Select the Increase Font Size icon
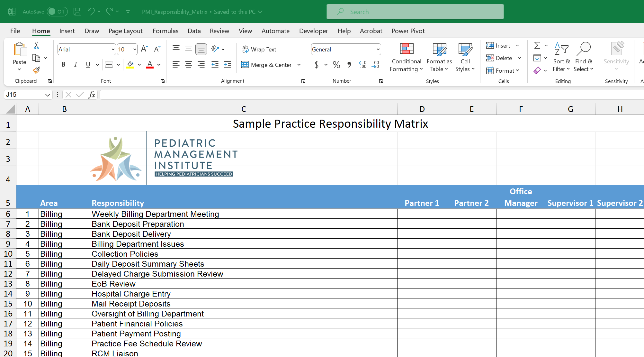The image size is (644, 357). (x=144, y=48)
